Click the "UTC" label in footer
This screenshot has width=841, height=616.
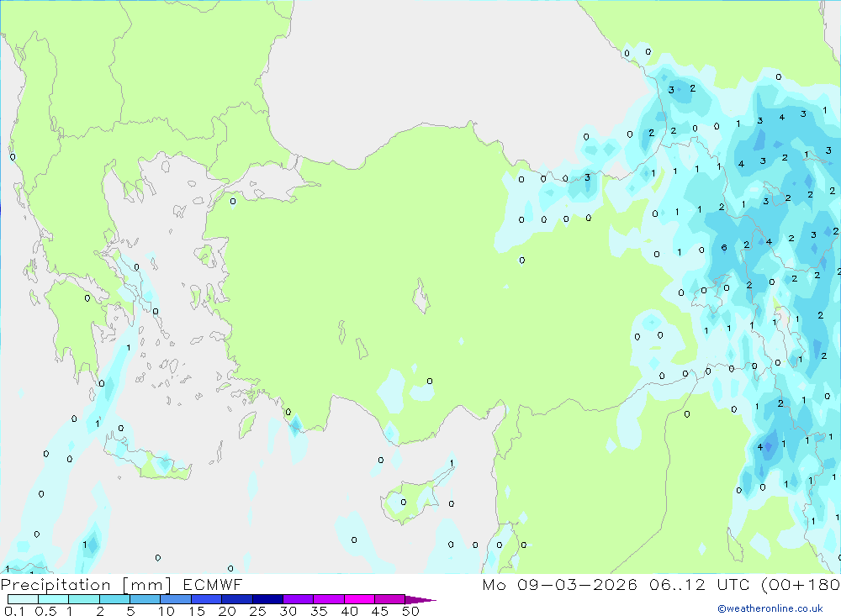(733, 584)
